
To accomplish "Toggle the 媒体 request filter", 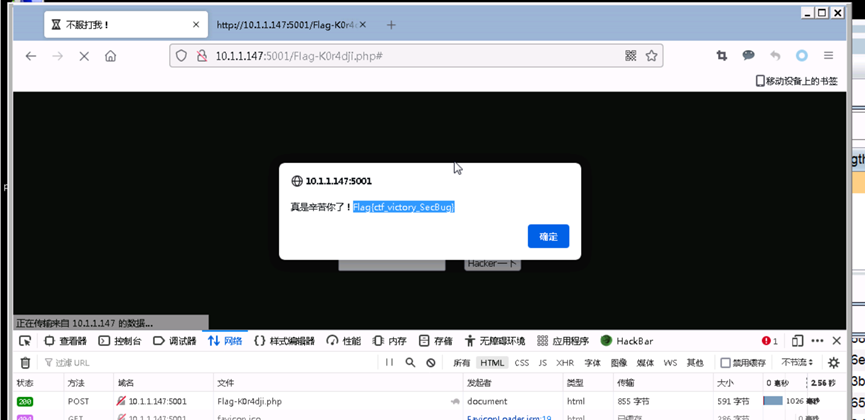I will click(x=645, y=363).
